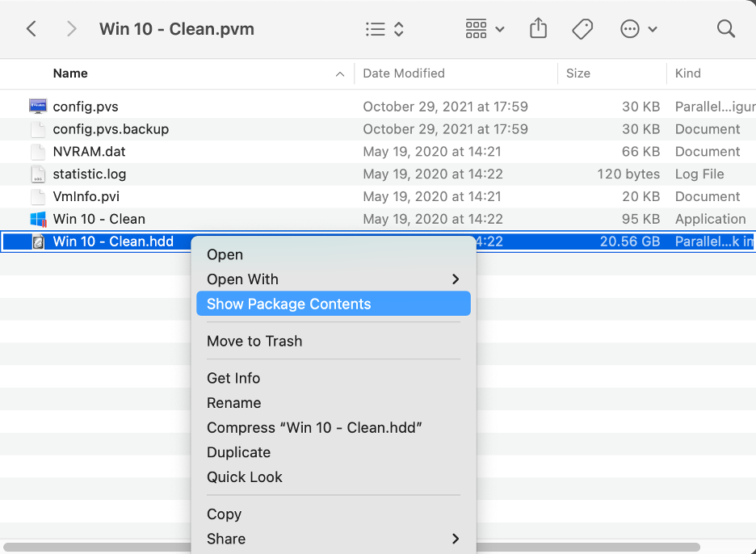
Task: Choose Rename in the context menu
Action: (x=234, y=403)
